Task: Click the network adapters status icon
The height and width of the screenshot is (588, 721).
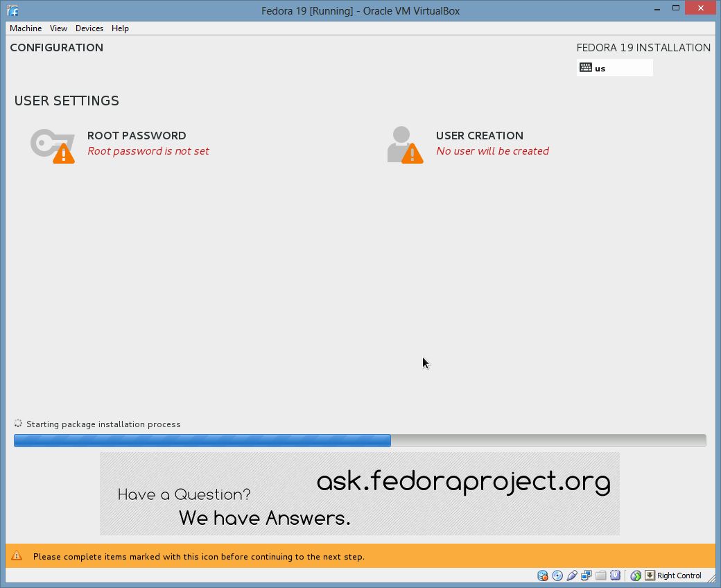Action: [587, 576]
